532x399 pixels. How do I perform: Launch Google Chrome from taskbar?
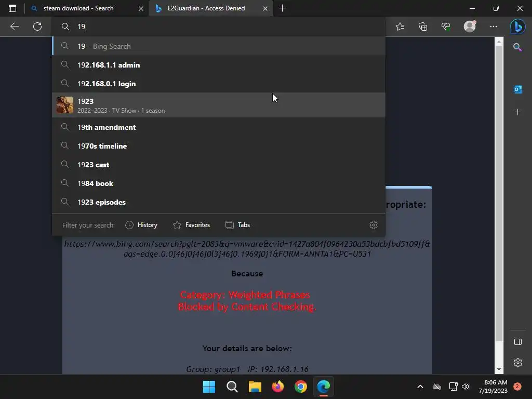click(301, 387)
